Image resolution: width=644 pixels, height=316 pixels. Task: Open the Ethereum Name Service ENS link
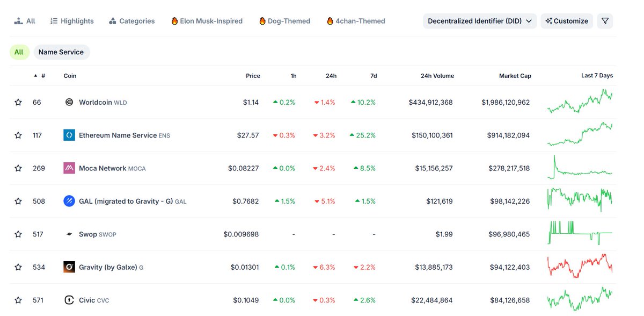coord(125,135)
